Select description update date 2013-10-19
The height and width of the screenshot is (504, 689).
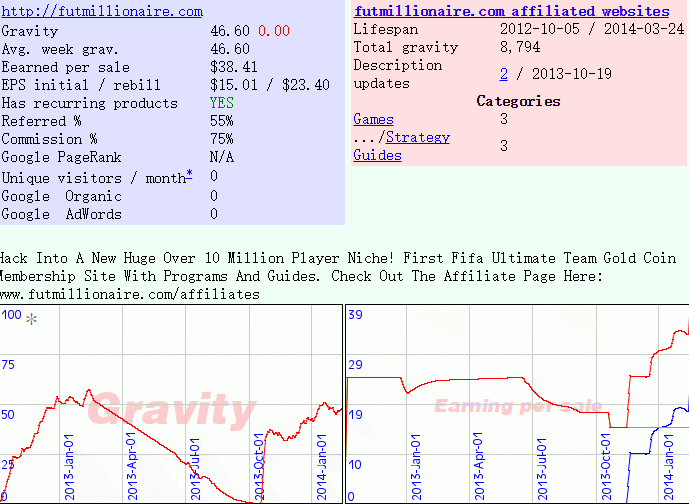click(x=572, y=74)
